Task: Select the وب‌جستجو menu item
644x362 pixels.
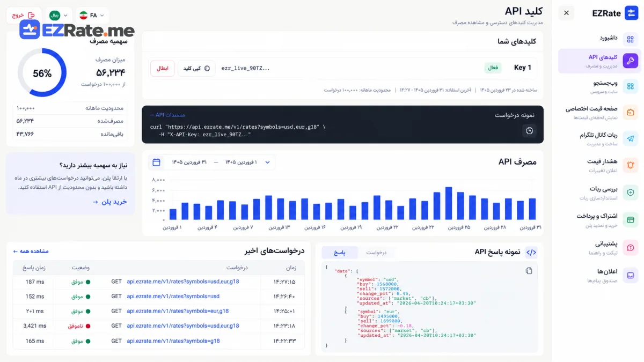Action: coord(599,86)
